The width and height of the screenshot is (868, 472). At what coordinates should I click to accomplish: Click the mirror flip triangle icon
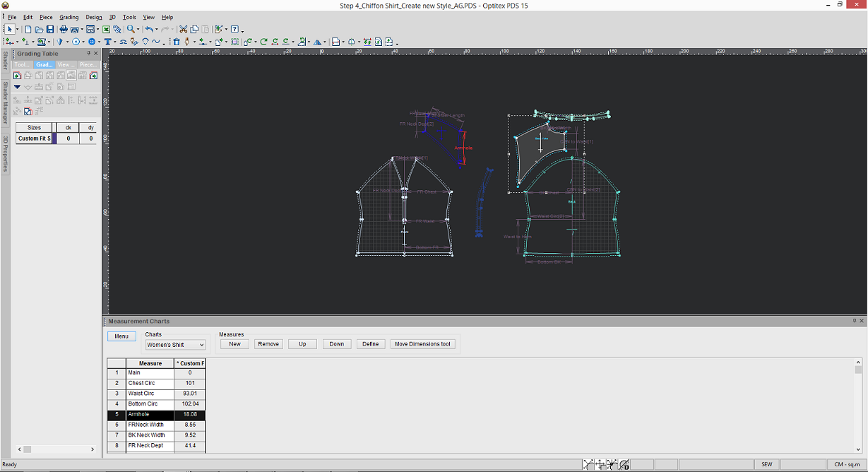pyautogui.click(x=317, y=42)
